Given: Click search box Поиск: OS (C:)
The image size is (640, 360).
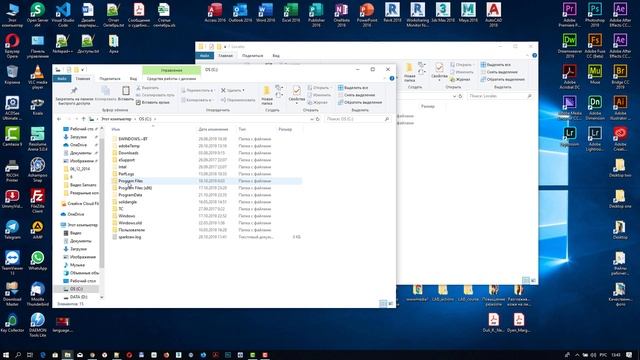Looking at the screenshot, I should 358,119.
